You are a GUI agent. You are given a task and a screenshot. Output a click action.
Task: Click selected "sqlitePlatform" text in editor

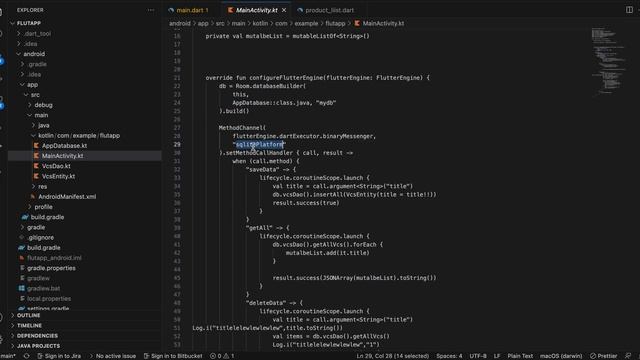pyautogui.click(x=259, y=144)
